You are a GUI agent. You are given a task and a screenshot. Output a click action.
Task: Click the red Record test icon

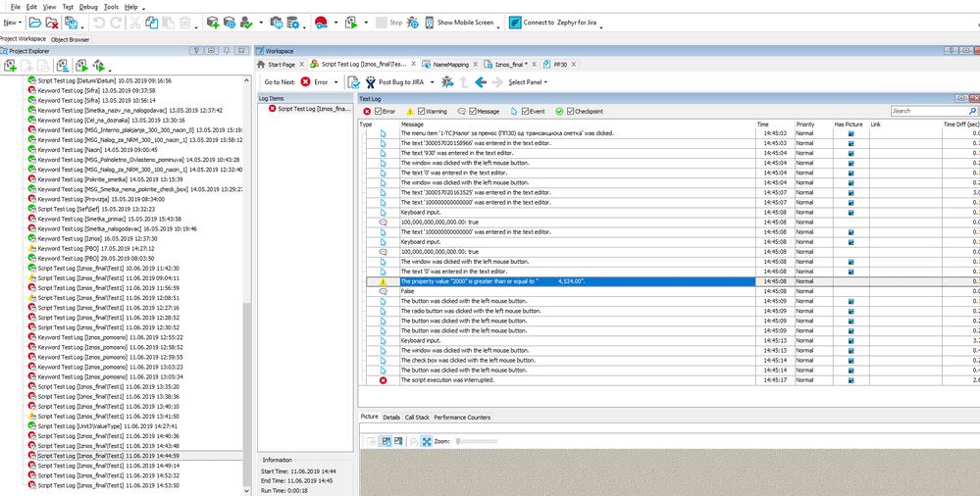(x=321, y=22)
